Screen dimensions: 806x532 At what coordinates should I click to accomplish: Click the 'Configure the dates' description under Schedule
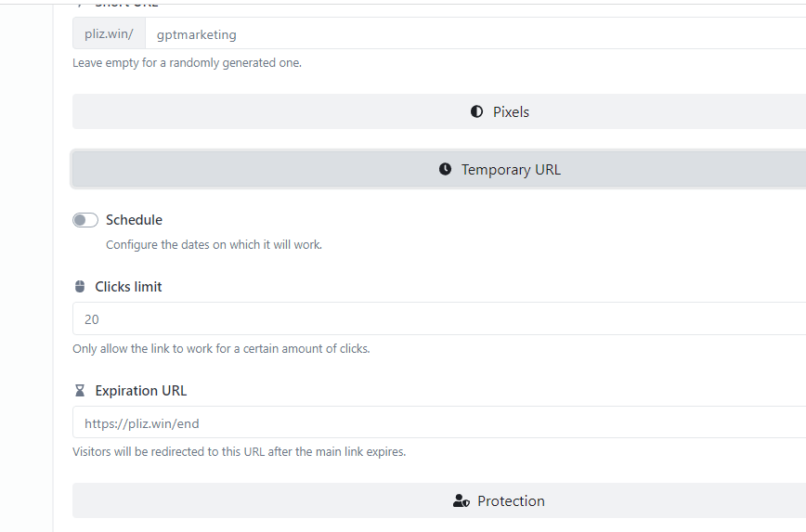coord(214,245)
